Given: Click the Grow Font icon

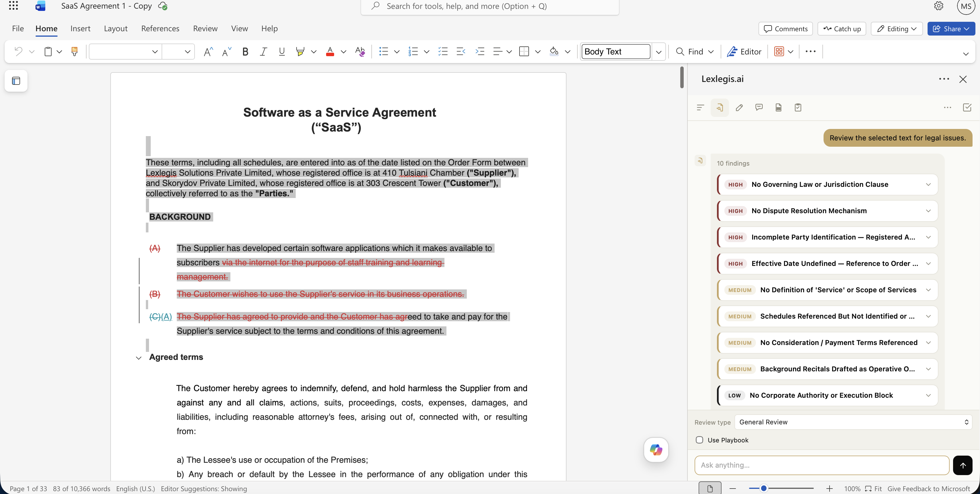Looking at the screenshot, I should click(x=208, y=51).
